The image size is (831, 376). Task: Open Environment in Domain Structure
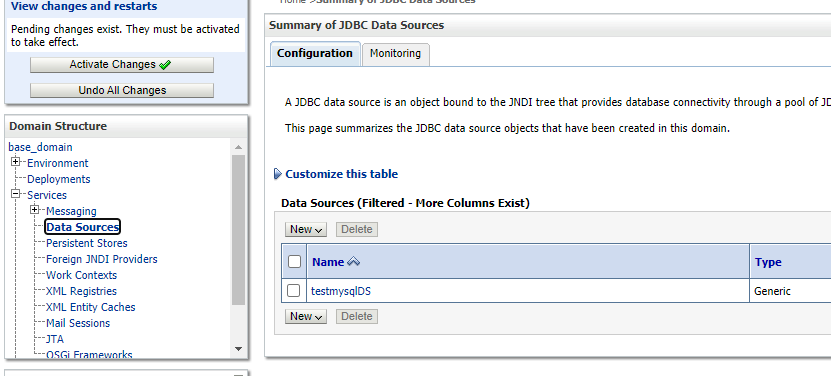(x=58, y=163)
